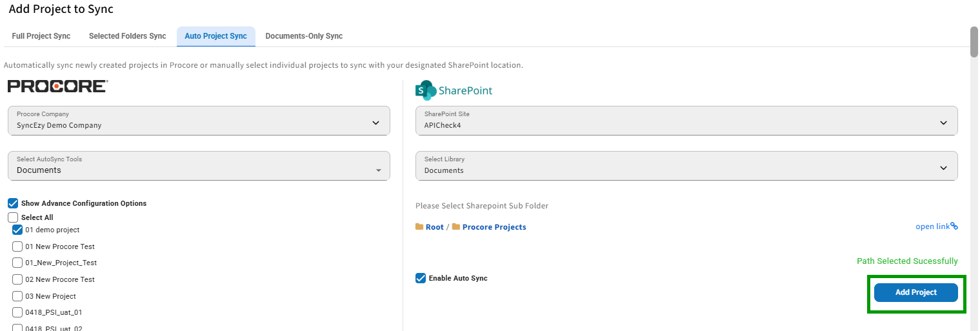Screen dimensions: 980x331
Task: Switch to the Documents-Only Sync tab
Action: 304,36
